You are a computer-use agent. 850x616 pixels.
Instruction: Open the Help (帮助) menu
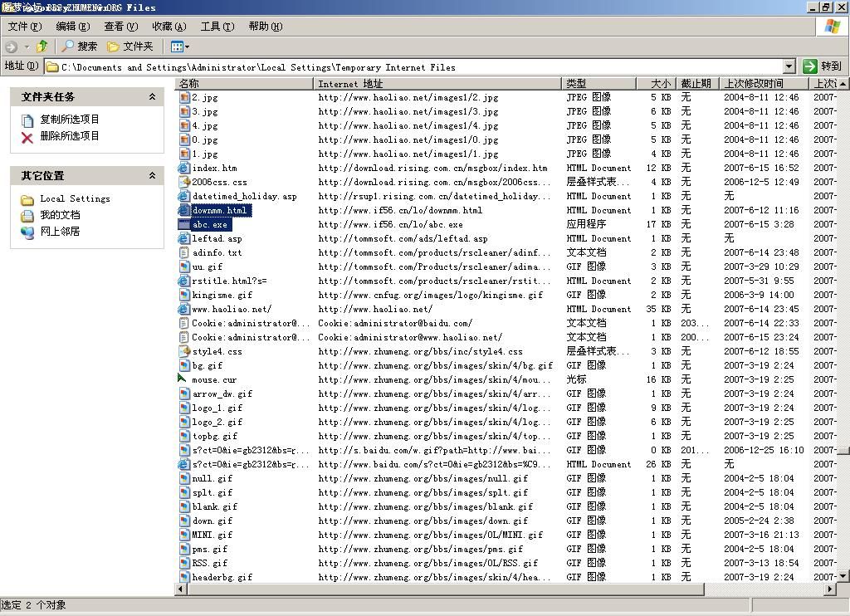click(266, 27)
